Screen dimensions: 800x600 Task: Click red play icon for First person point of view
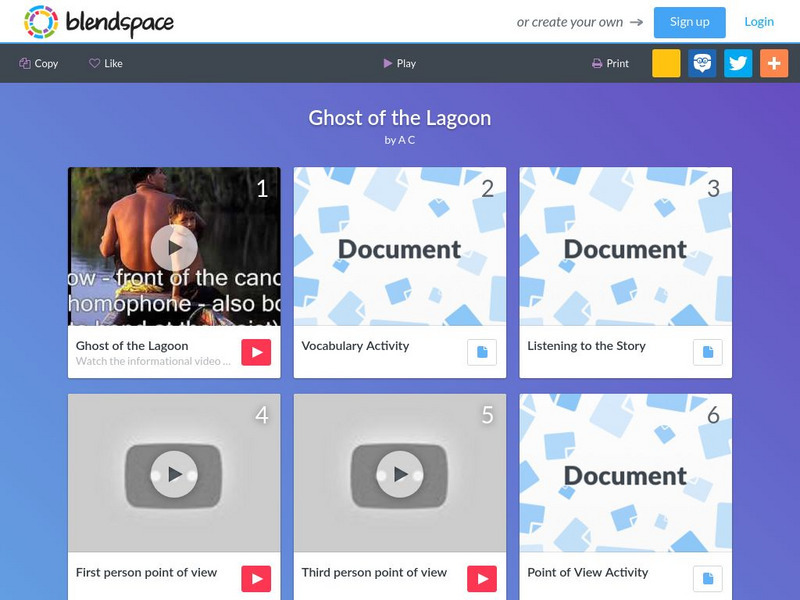[256, 579]
